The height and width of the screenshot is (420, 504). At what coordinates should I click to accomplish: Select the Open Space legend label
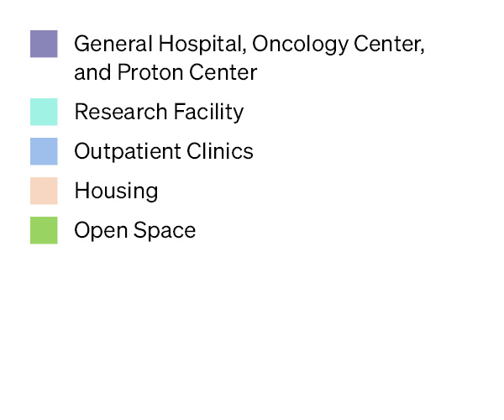pyautogui.click(x=134, y=230)
